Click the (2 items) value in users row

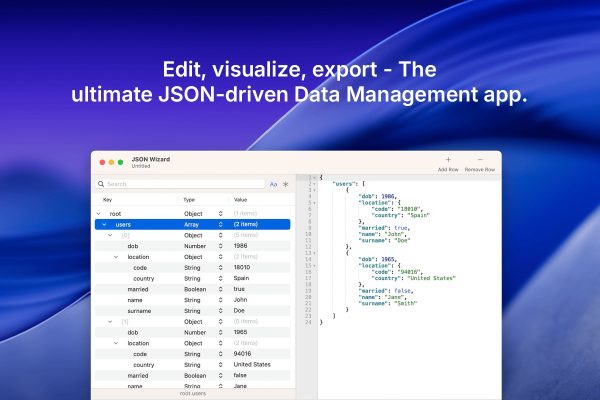(246, 224)
